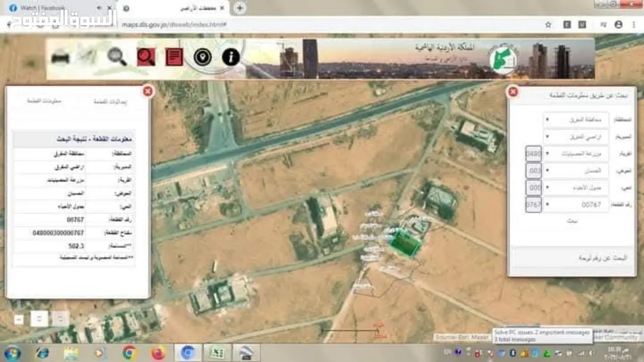Switch to the second tab beside معلومات القطعة
The height and width of the screenshot is (362, 644).
[x=110, y=101]
